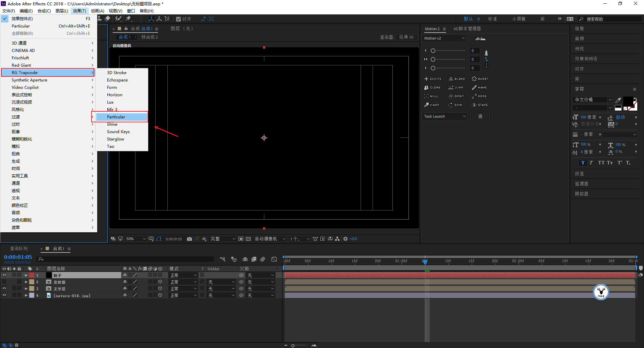Click the 标准 workspace button

click(492, 19)
